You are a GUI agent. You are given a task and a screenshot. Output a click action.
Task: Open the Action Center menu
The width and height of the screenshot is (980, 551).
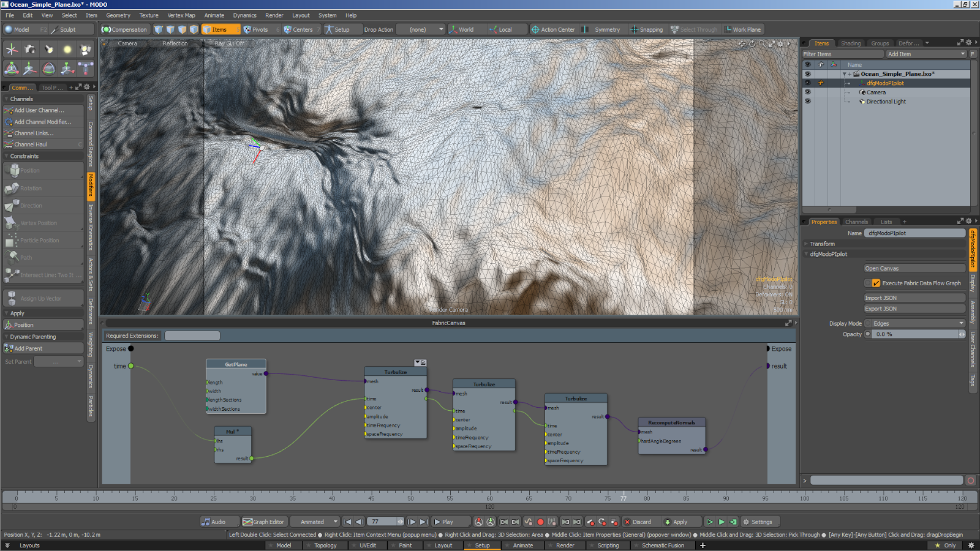click(x=553, y=29)
